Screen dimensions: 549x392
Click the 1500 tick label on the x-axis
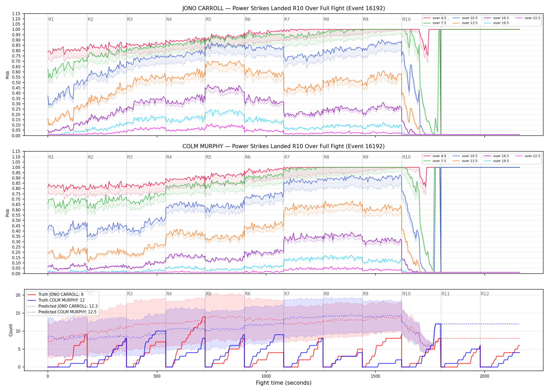pos(375,376)
